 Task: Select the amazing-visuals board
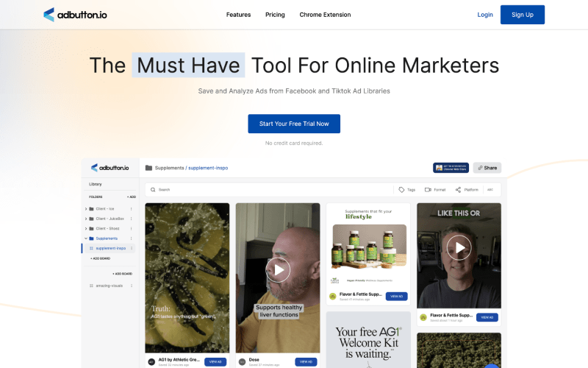tap(109, 286)
